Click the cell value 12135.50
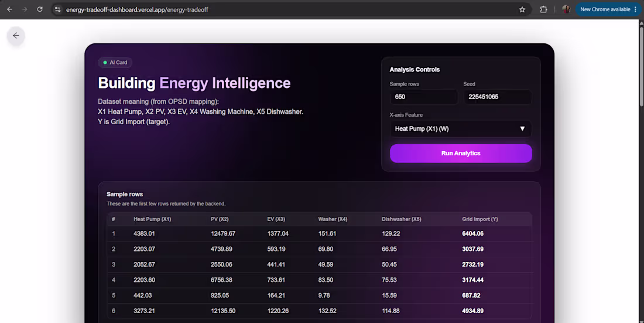This screenshot has width=644, height=323. (223, 311)
